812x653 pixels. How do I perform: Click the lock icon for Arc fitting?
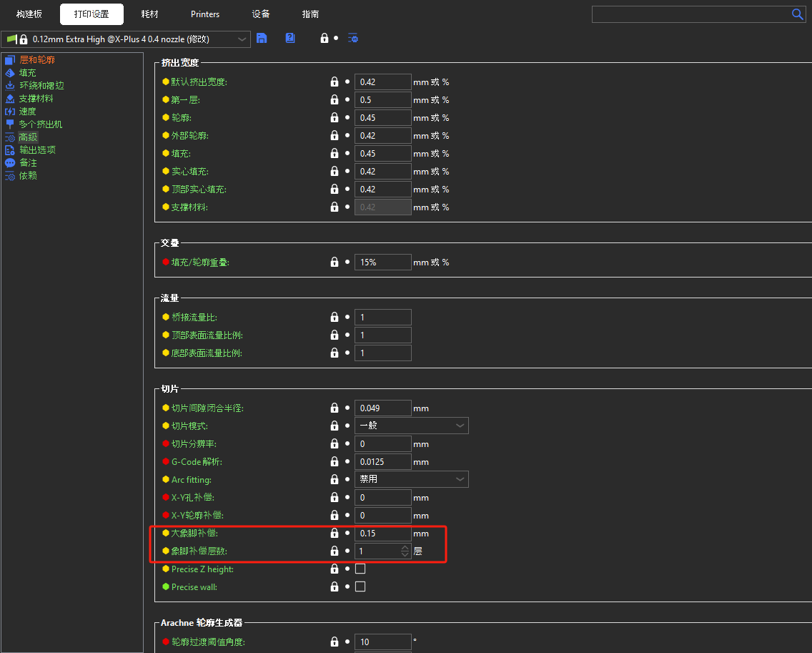click(x=335, y=479)
